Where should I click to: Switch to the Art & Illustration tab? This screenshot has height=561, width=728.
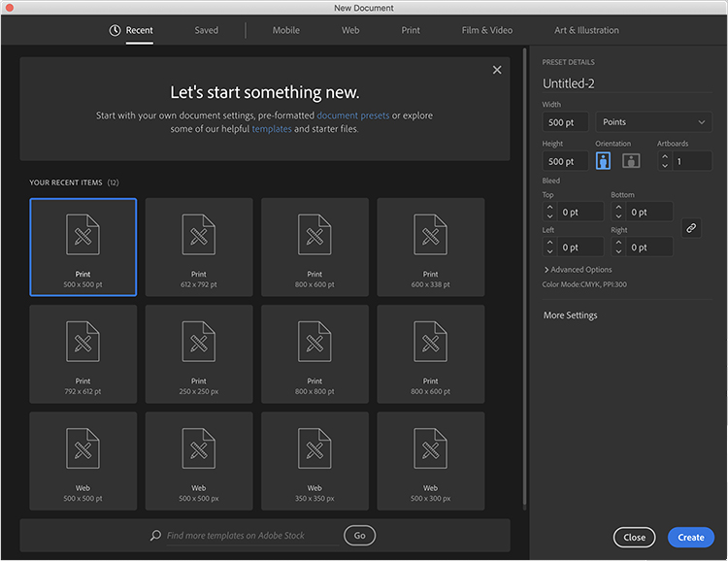(586, 30)
